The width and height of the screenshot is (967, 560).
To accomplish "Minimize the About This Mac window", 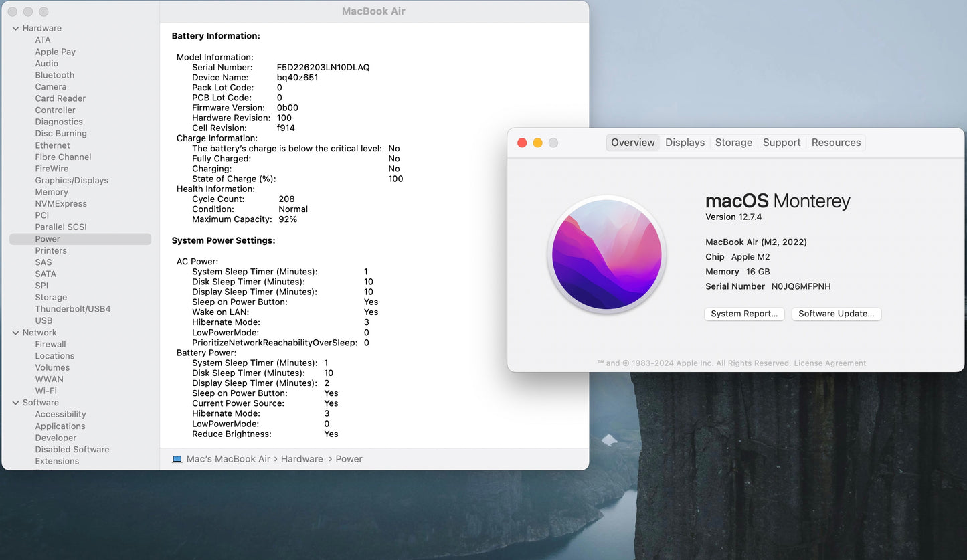I will 537,143.
